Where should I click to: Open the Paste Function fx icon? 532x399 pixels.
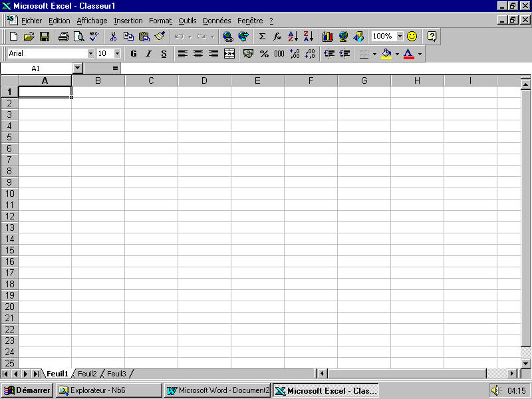pyautogui.click(x=277, y=37)
